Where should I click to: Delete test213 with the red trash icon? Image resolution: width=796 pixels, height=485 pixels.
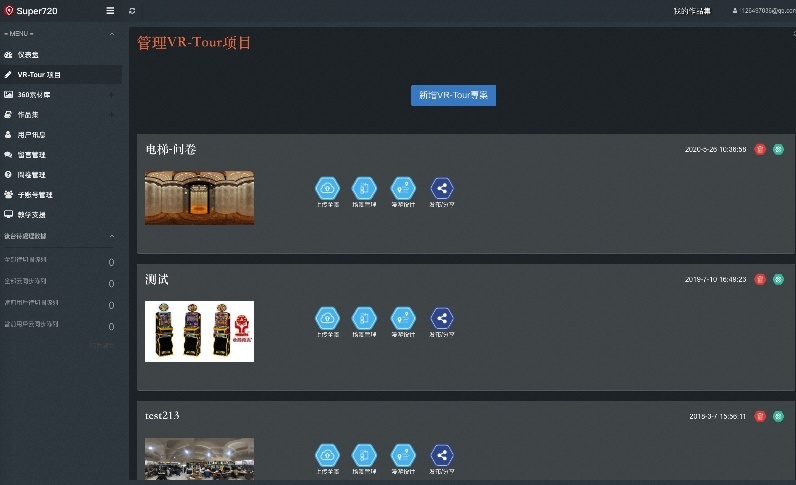[760, 416]
